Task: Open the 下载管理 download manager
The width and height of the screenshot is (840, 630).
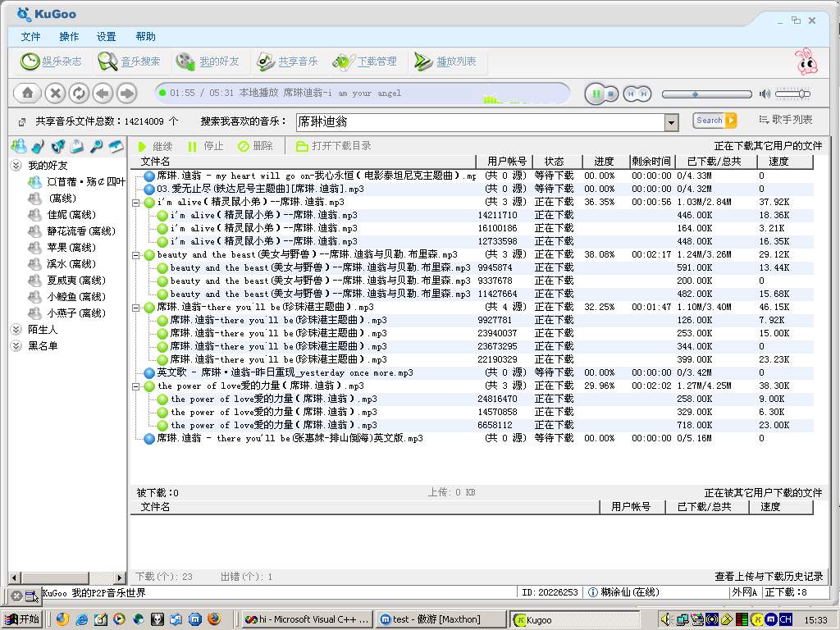Action: [x=365, y=62]
